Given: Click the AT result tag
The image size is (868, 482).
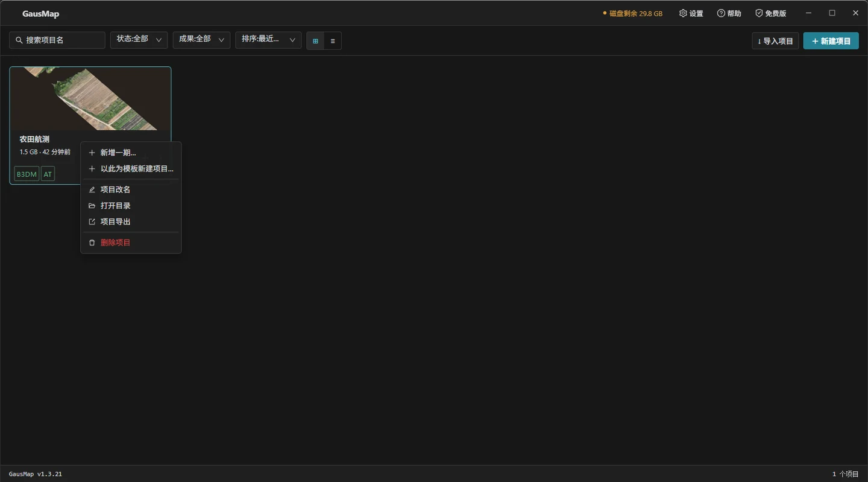Looking at the screenshot, I should pyautogui.click(x=48, y=174).
